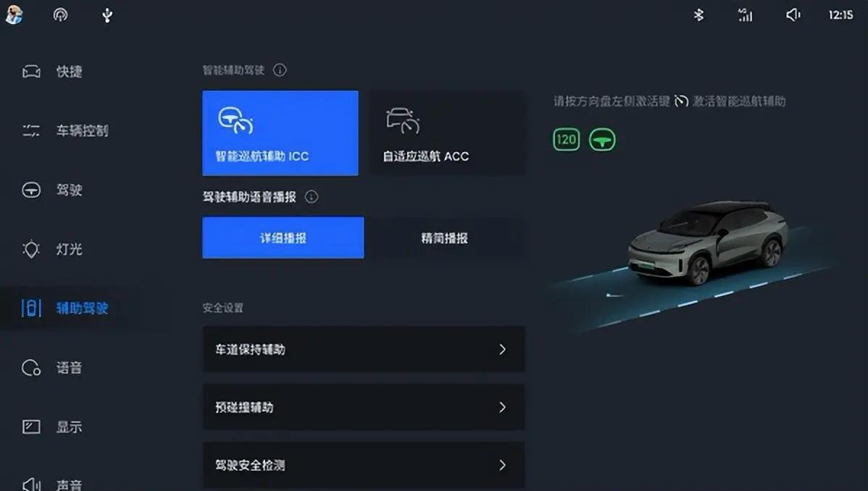Screen dimensions: 868x491
Task: Tap the wireless hotspot status icon
Action: [60, 15]
